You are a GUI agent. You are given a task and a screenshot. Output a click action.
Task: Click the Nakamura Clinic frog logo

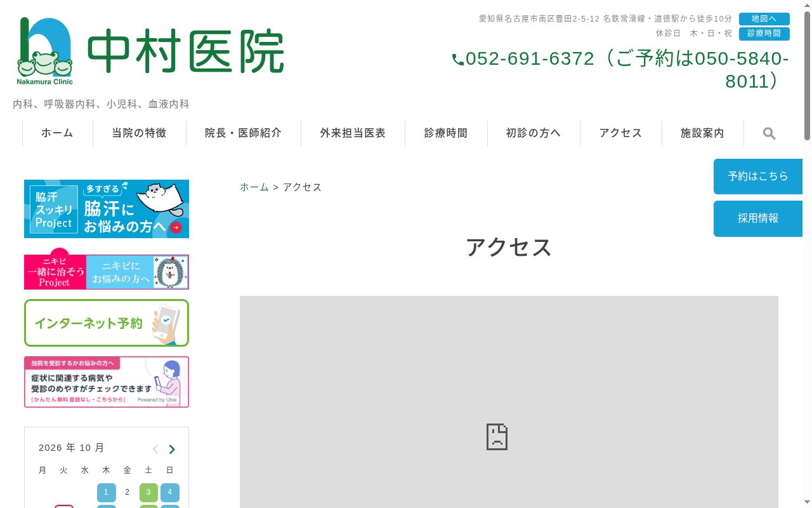tap(45, 51)
